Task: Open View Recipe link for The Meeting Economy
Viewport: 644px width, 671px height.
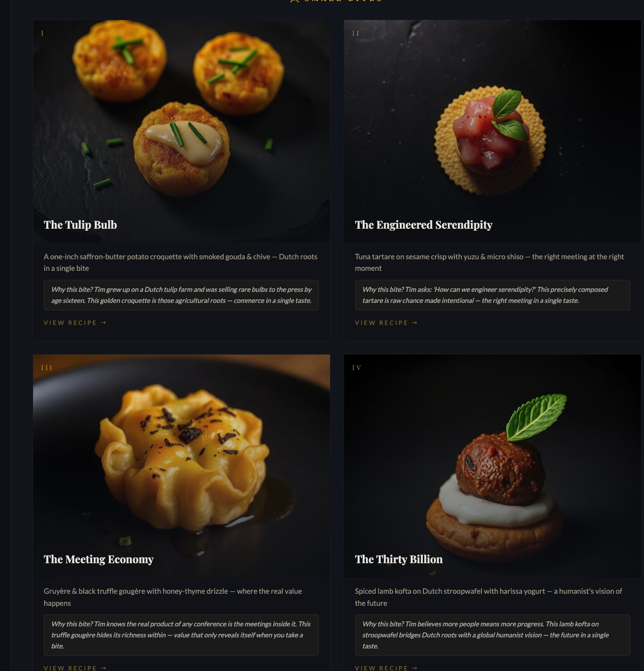Action: (x=75, y=668)
